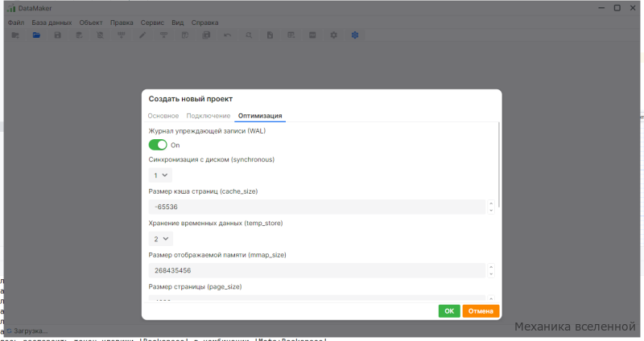Open the temp_store dropdown showing 2

160,239
